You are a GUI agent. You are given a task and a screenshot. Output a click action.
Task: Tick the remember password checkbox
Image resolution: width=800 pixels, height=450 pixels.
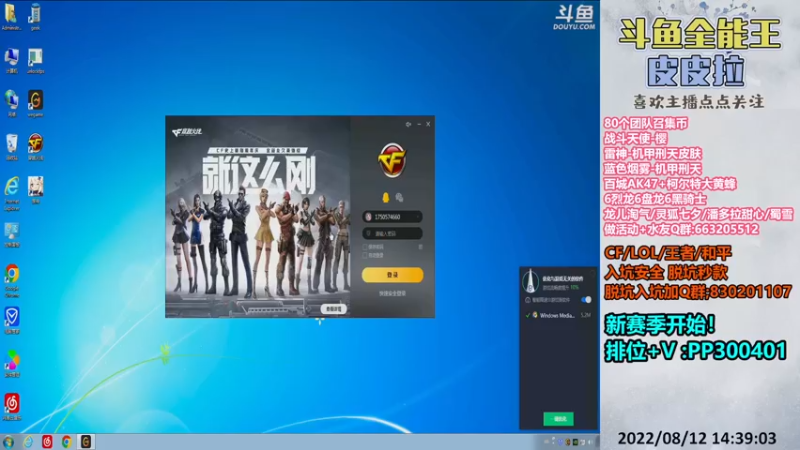365,247
